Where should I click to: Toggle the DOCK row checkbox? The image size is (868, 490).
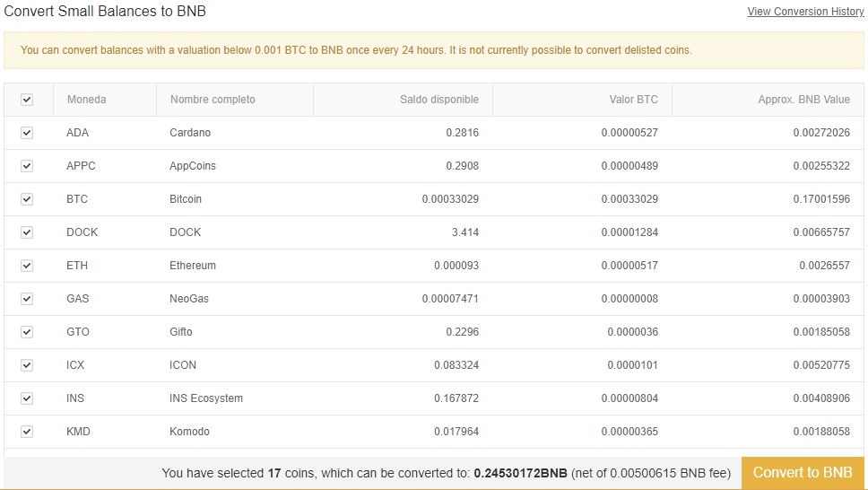27,232
